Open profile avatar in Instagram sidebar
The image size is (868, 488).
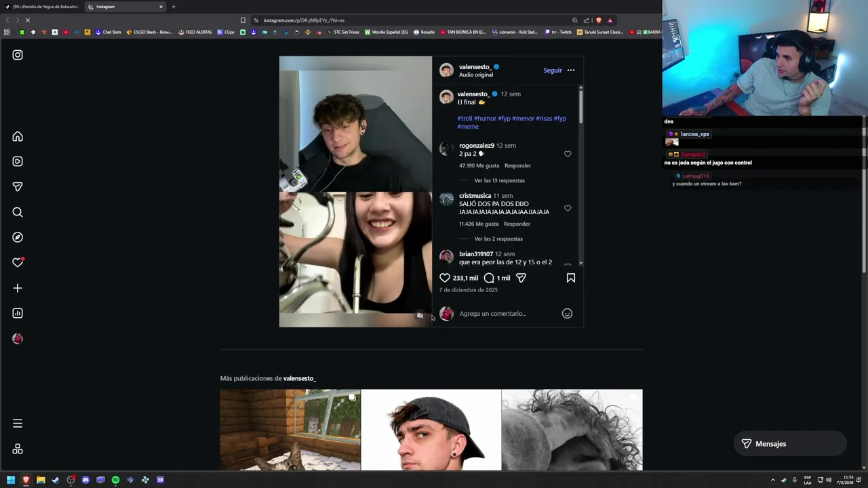[x=18, y=338]
